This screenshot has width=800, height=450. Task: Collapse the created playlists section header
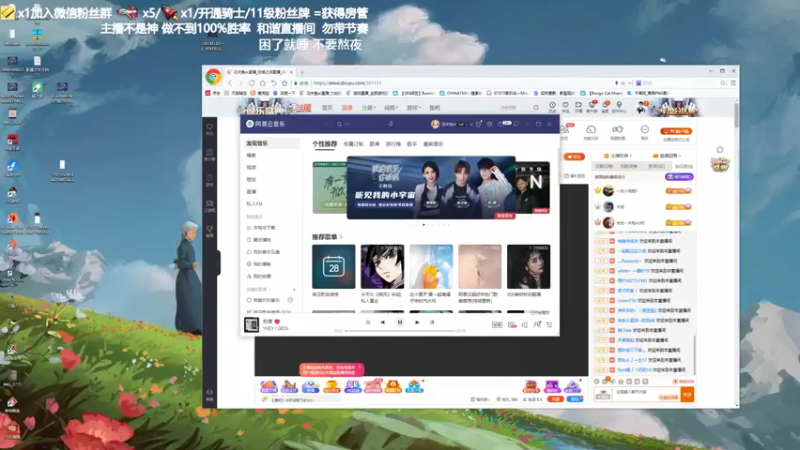(257, 289)
